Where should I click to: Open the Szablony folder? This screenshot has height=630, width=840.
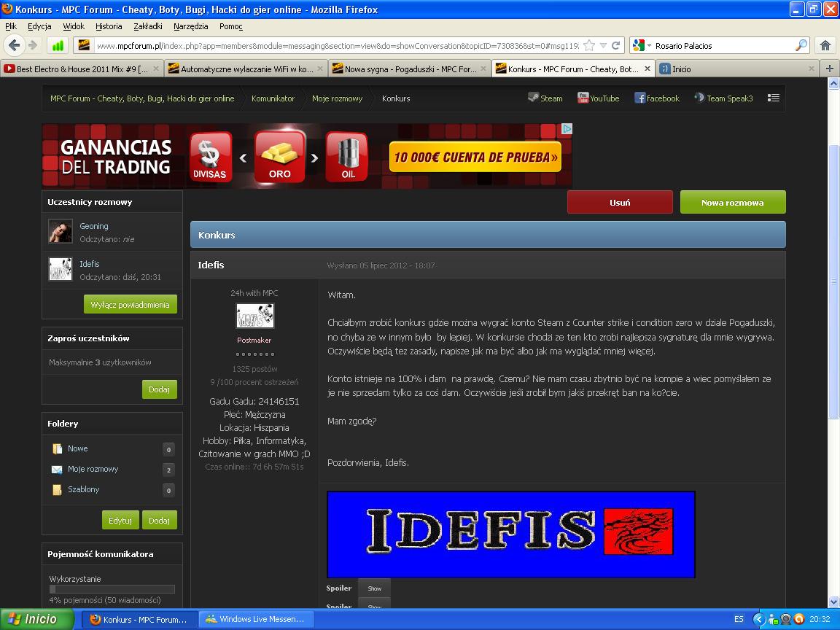84,489
